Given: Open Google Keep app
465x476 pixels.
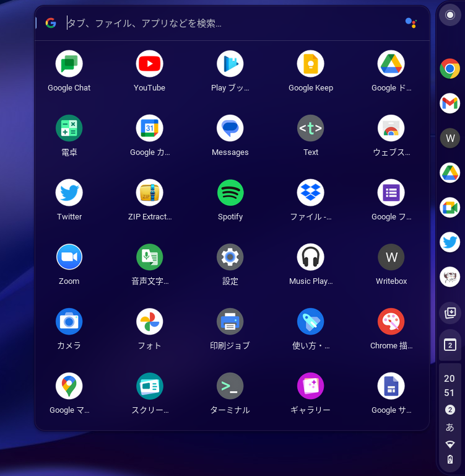Looking at the screenshot, I should (311, 64).
